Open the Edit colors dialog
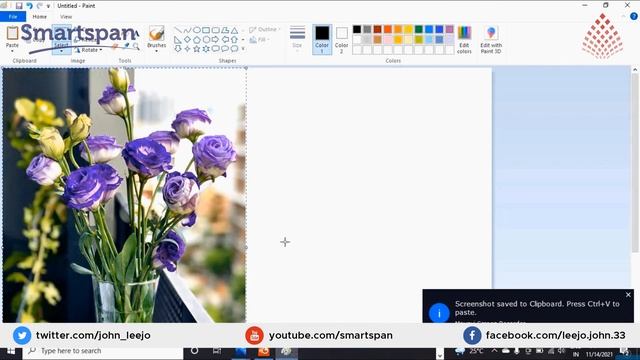The height and width of the screenshot is (360, 640). pyautogui.click(x=464, y=39)
